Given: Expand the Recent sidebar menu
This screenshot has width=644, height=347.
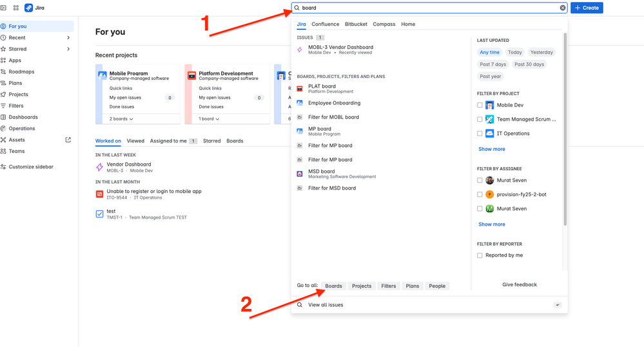Looking at the screenshot, I should tap(68, 38).
